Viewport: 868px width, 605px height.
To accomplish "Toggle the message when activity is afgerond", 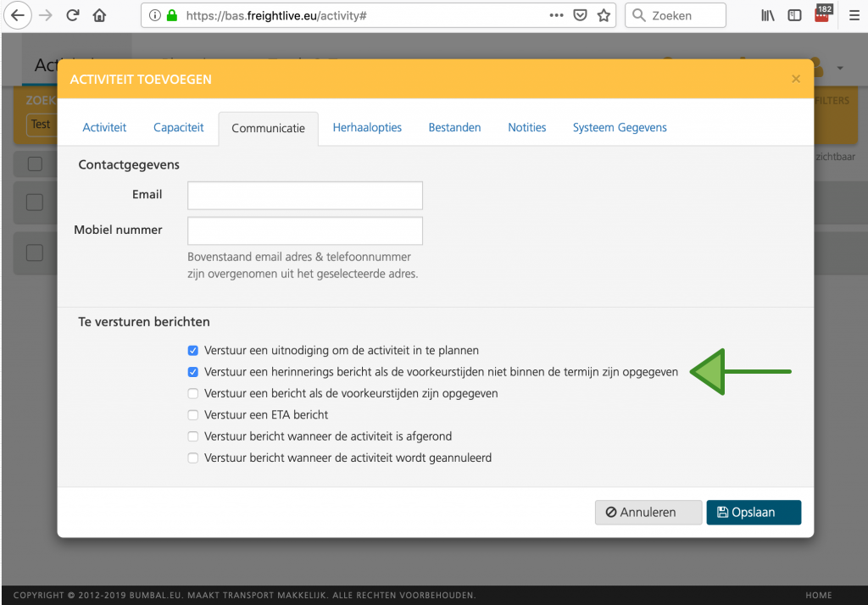I will click(193, 436).
